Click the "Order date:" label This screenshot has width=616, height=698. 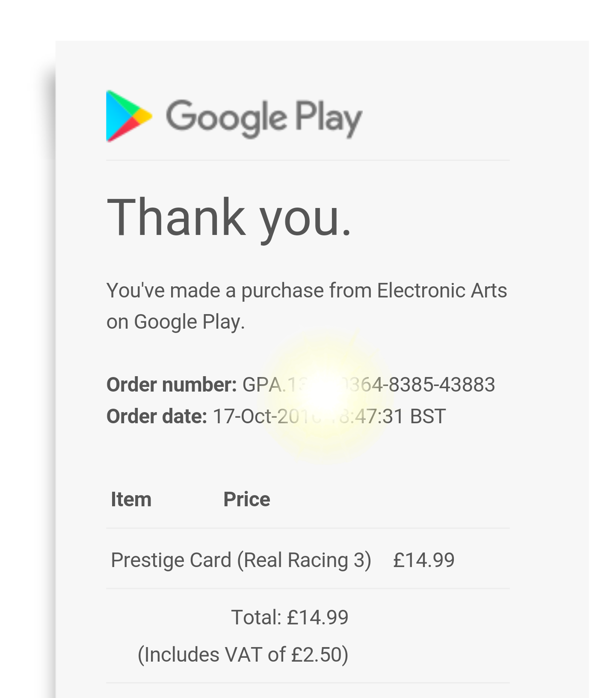pyautogui.click(x=157, y=416)
